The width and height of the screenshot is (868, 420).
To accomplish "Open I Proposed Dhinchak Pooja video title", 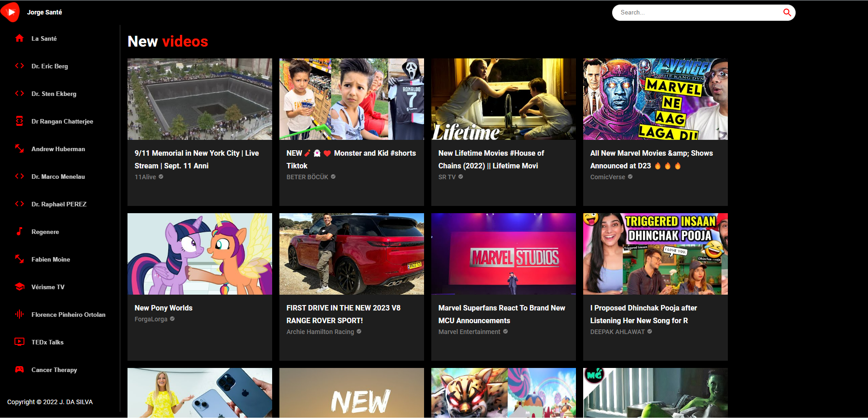I will (x=643, y=314).
